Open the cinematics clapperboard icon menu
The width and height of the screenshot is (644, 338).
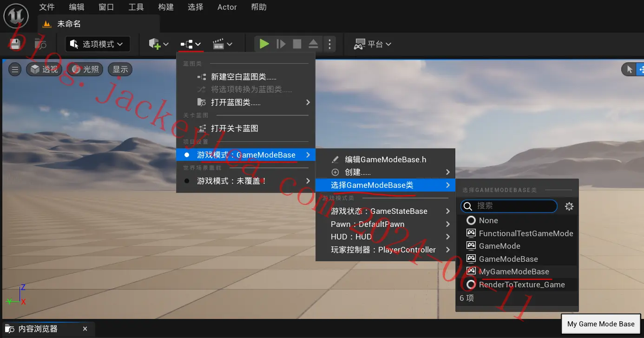(222, 44)
